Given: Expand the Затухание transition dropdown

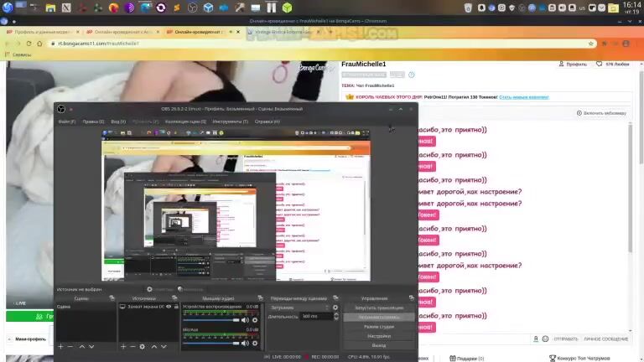Looking at the screenshot, I should (x=298, y=308).
